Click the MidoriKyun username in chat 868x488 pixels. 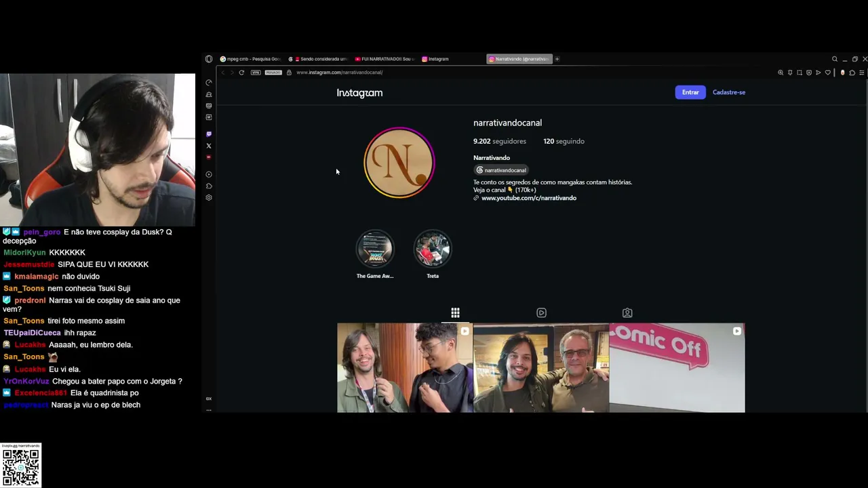(24, 252)
